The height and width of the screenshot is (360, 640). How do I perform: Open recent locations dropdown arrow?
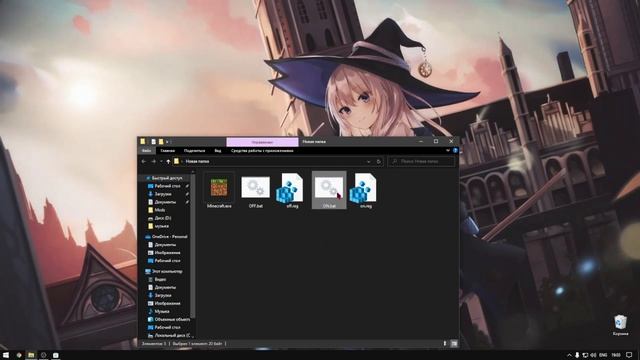pyautogui.click(x=161, y=162)
